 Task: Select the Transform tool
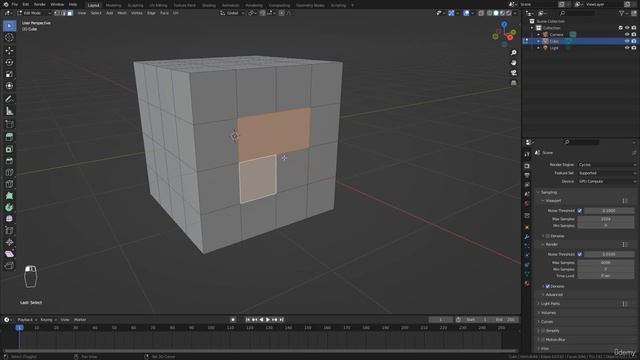point(9,86)
